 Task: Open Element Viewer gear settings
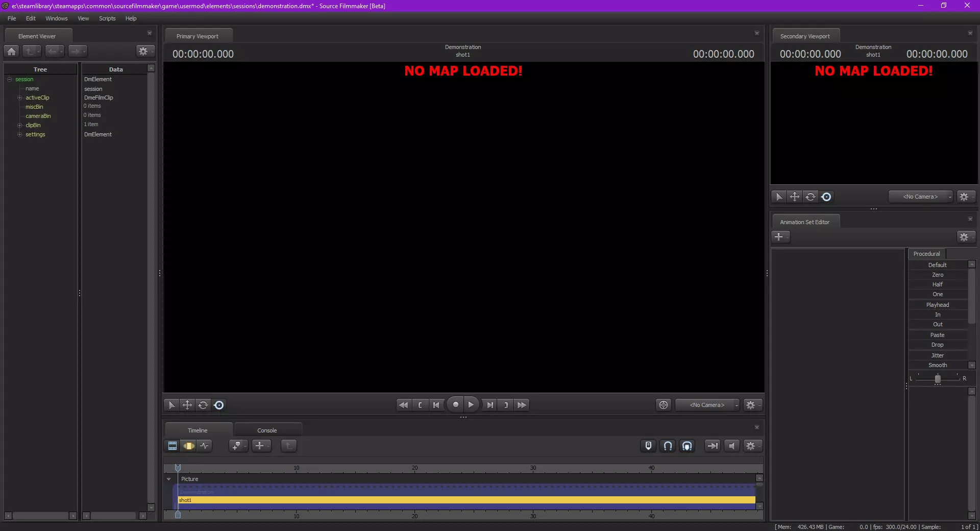(144, 51)
